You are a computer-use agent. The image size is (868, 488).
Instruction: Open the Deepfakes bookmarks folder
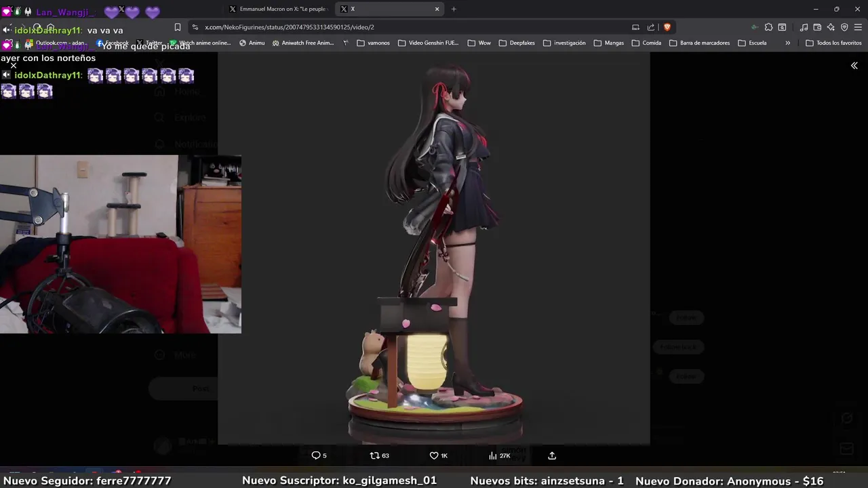click(x=517, y=43)
